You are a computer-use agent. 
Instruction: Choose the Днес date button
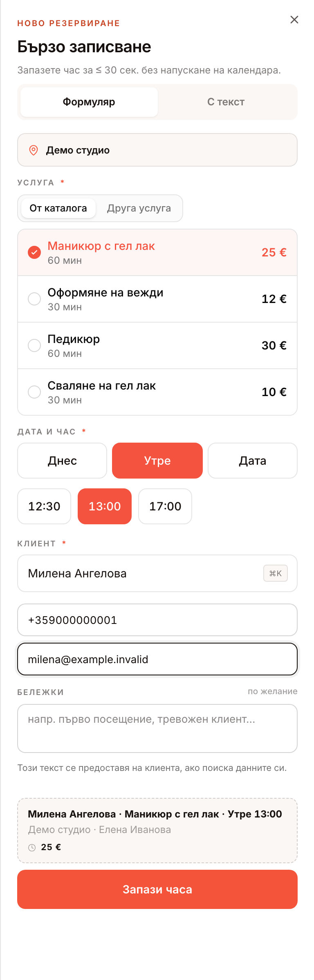click(62, 461)
